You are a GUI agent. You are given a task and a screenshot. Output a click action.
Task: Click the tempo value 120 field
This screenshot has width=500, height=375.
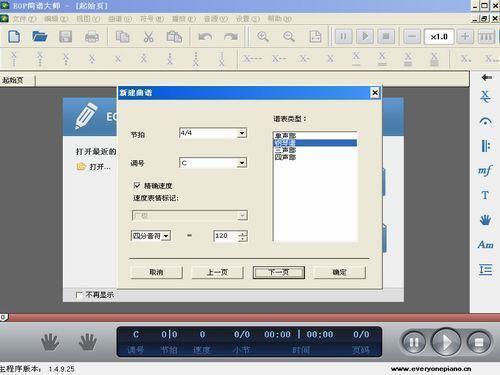226,236
